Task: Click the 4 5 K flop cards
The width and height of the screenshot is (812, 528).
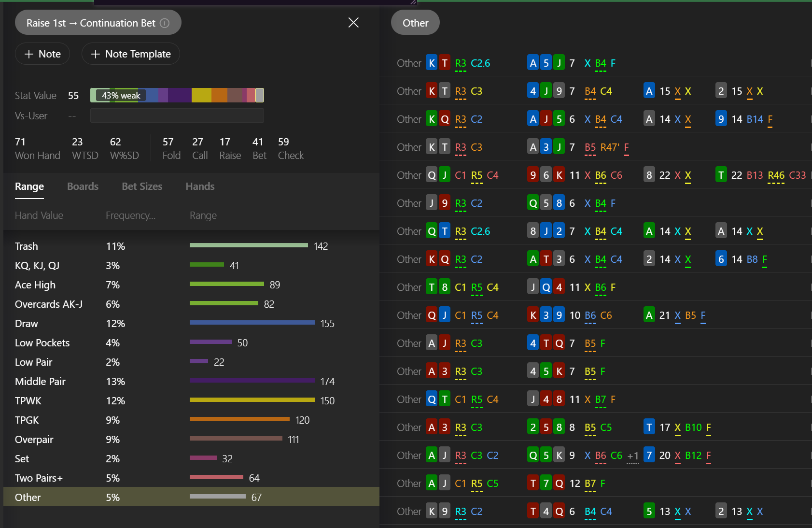Action: (x=546, y=371)
